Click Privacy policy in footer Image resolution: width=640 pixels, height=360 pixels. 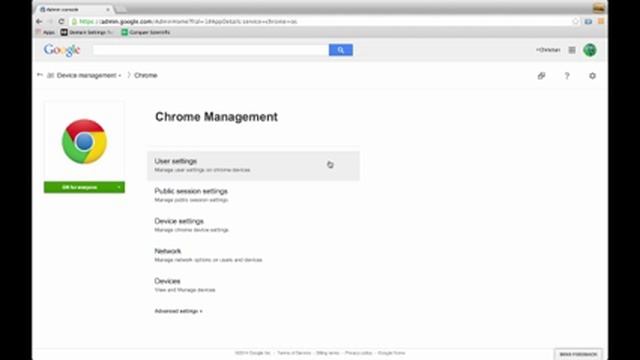coord(358,353)
